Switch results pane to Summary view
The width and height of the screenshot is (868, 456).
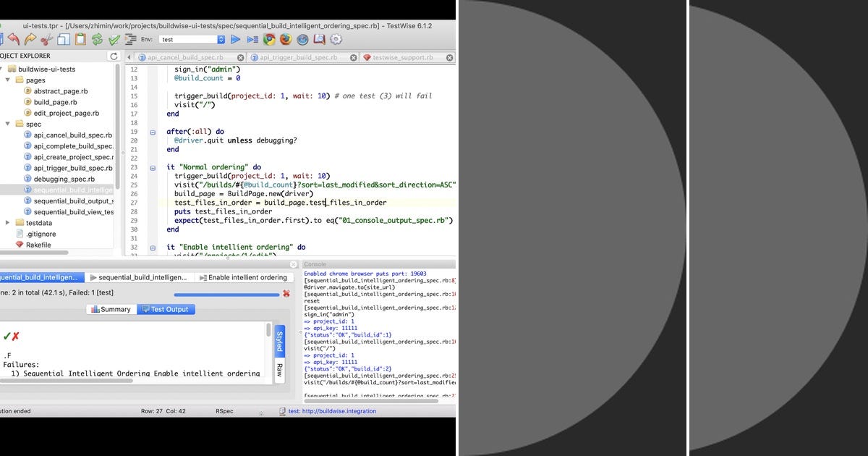pyautogui.click(x=111, y=309)
